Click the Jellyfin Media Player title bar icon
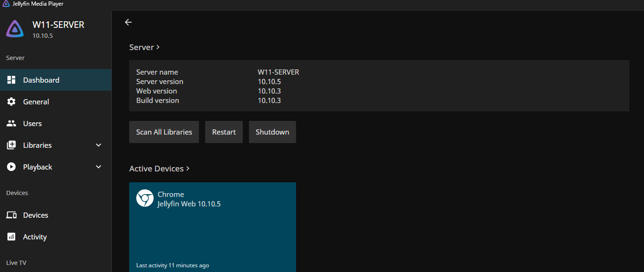This screenshot has width=644, height=272. (6, 4)
